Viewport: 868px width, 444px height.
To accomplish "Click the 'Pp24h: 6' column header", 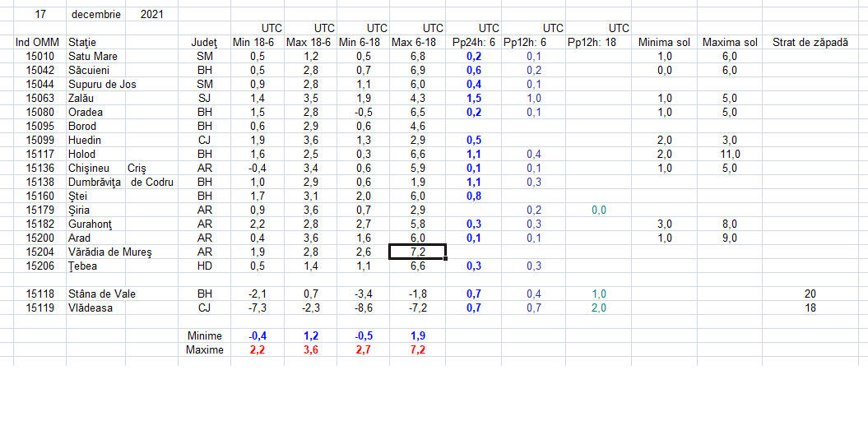I will pos(473,42).
